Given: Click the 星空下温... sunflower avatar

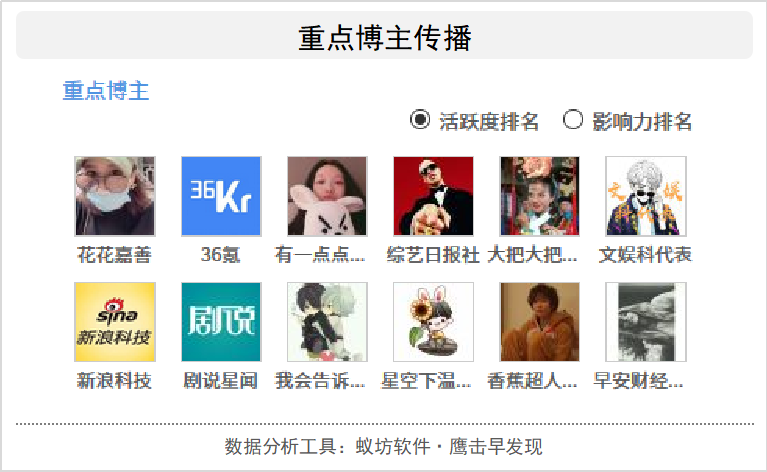Looking at the screenshot, I should click(433, 322).
